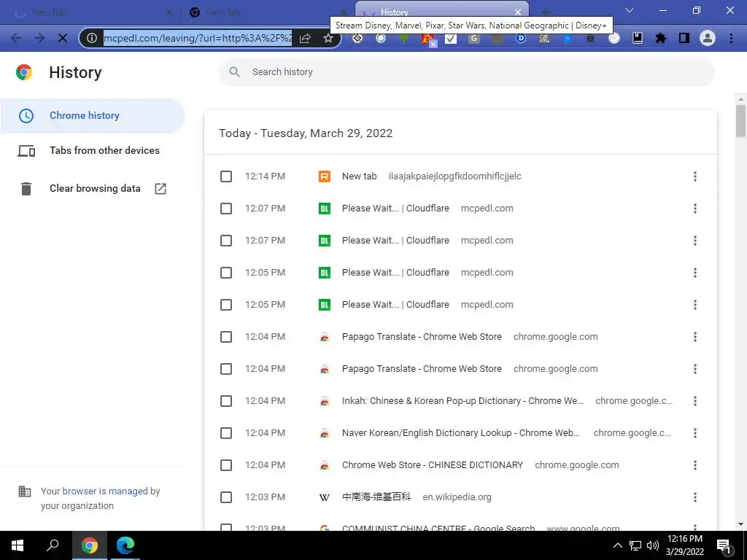The image size is (747, 560).
Task: Open actions menu for Naver Korean/English Dictionary entry
Action: pyautogui.click(x=695, y=433)
